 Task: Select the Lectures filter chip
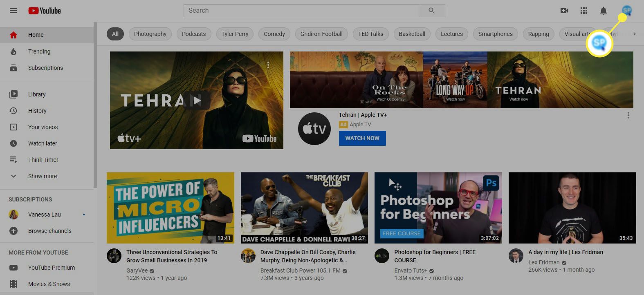(x=452, y=34)
